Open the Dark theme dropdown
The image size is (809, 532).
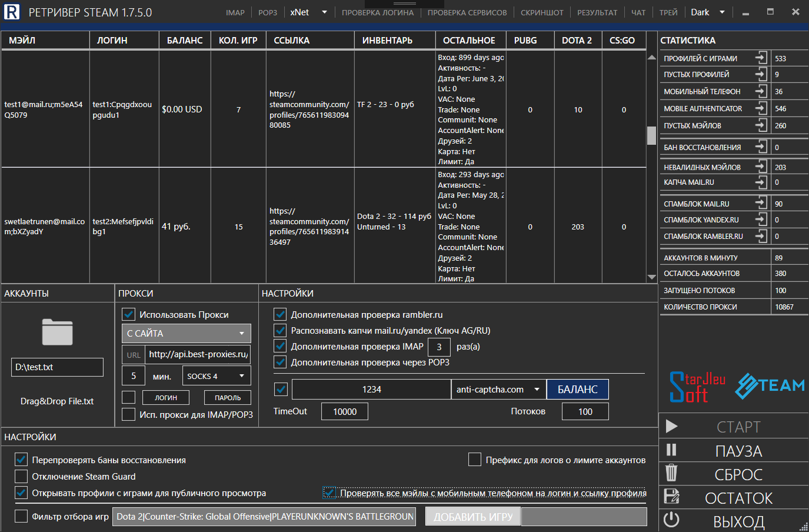(708, 12)
